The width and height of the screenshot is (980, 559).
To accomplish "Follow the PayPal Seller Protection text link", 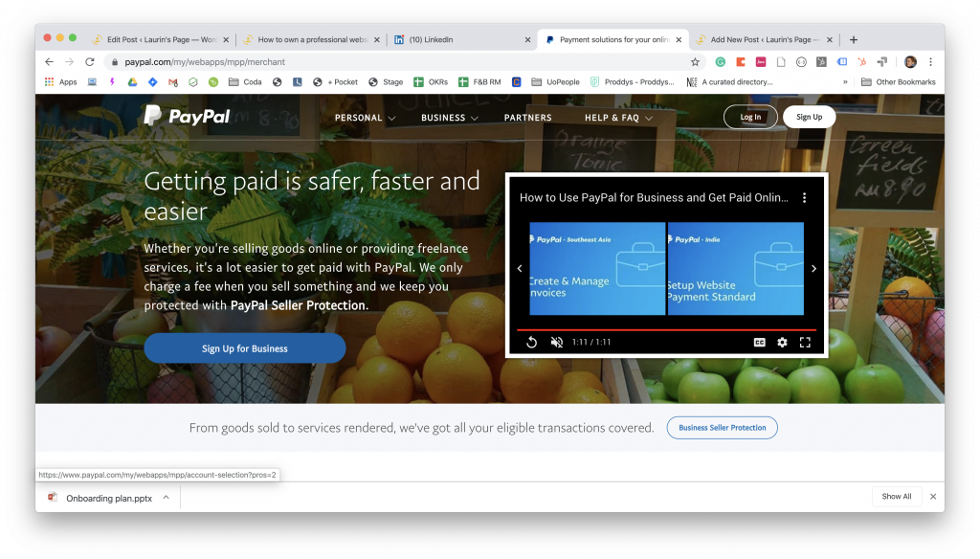I will 299,305.
